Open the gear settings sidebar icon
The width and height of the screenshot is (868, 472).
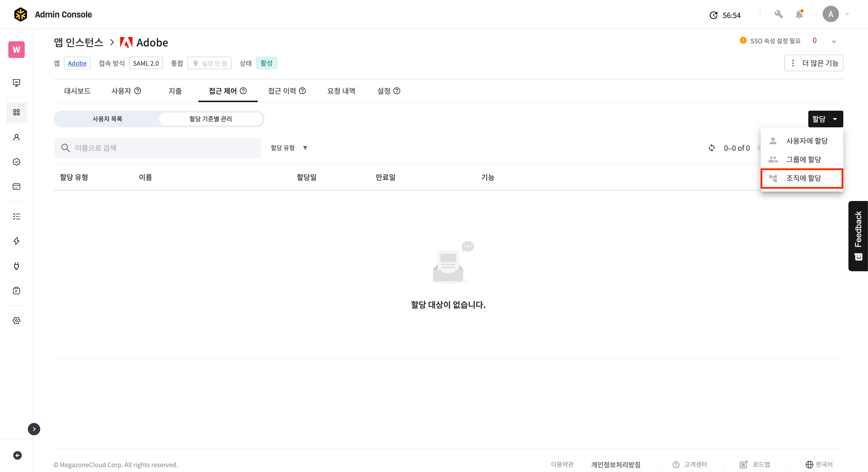(x=17, y=321)
